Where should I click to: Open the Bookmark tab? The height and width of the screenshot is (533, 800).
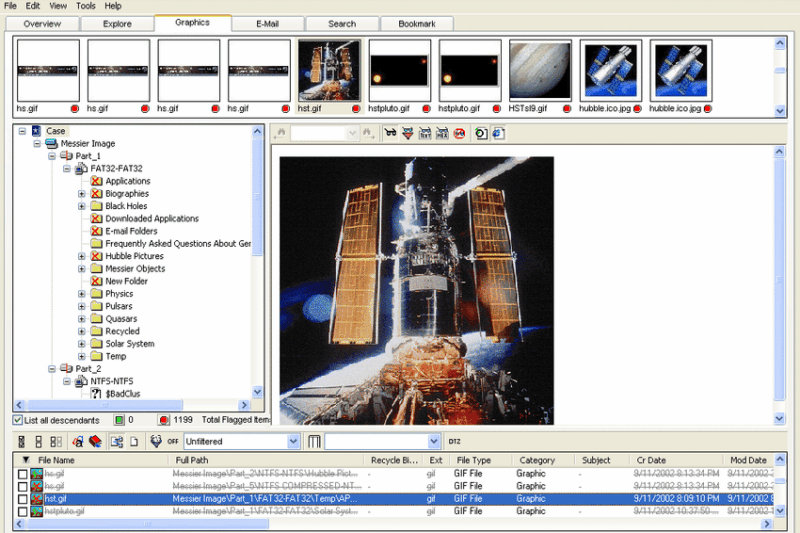(x=417, y=24)
